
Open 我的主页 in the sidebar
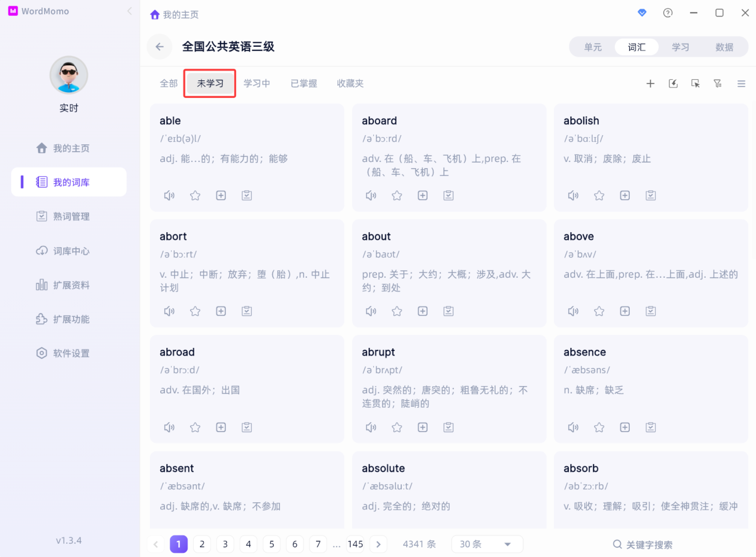[x=69, y=148]
